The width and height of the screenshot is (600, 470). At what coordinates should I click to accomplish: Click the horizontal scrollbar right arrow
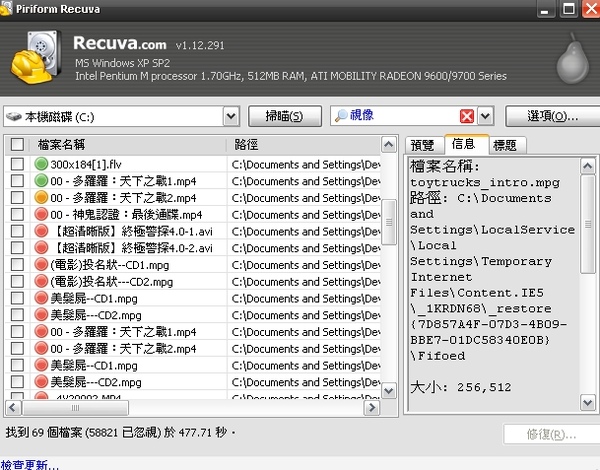(x=372, y=408)
